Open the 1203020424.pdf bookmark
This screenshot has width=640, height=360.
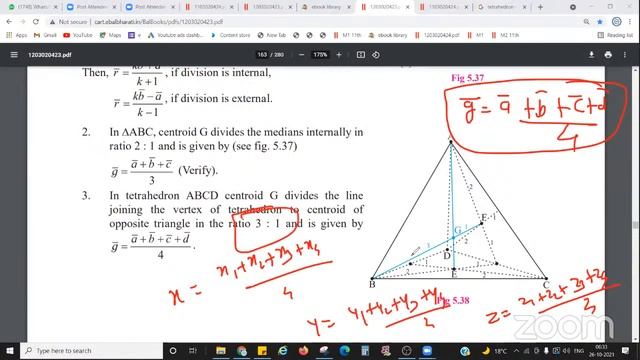coord(437,36)
